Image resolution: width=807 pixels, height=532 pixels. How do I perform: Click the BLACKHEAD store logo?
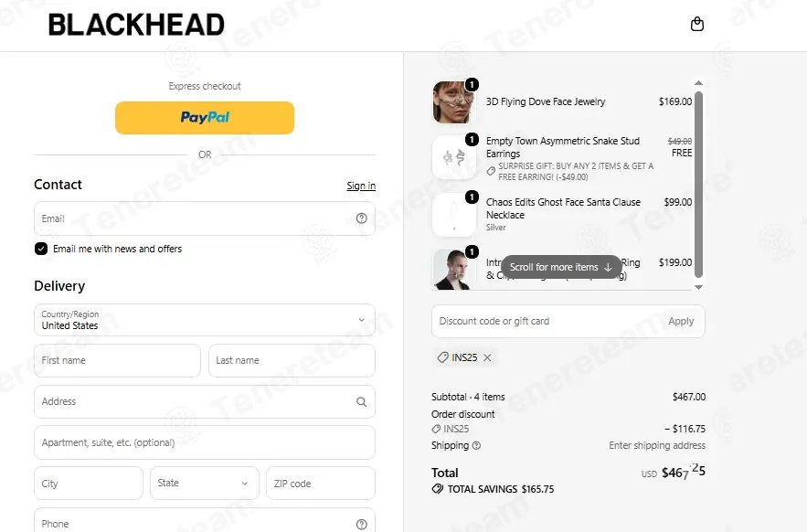[136, 25]
